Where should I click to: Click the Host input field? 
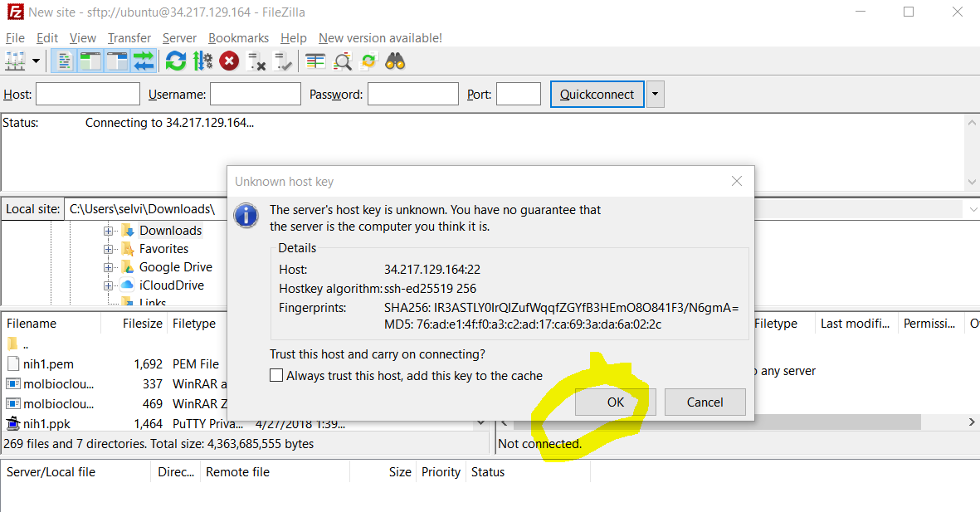click(87, 95)
